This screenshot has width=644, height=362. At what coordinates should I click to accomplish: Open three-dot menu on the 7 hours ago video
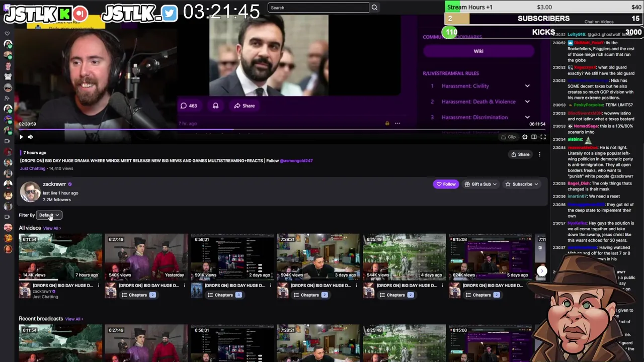pyautogui.click(x=99, y=286)
